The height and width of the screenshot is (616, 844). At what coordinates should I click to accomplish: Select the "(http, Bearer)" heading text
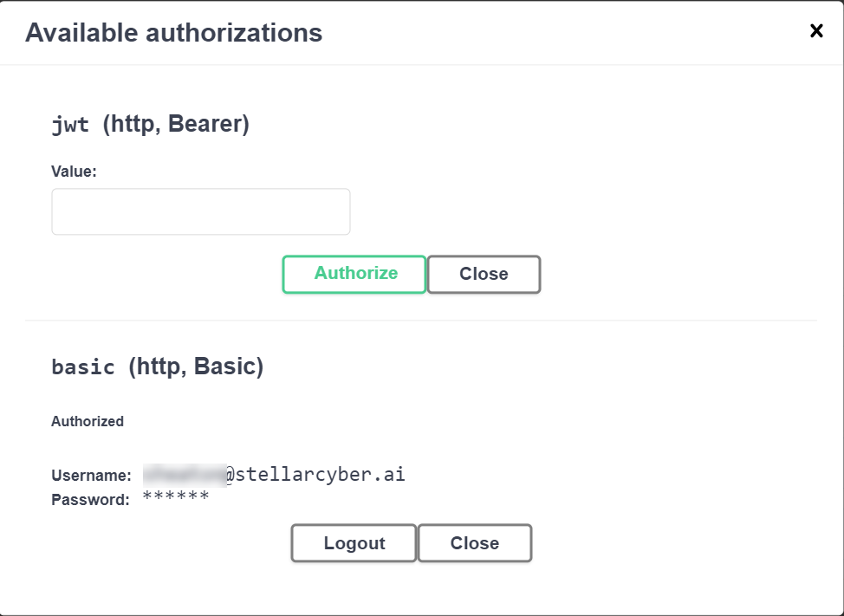click(x=176, y=124)
